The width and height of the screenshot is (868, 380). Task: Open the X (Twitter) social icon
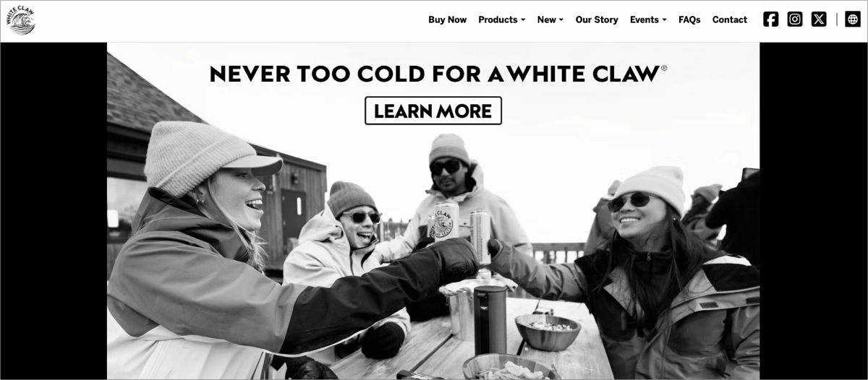coord(819,20)
